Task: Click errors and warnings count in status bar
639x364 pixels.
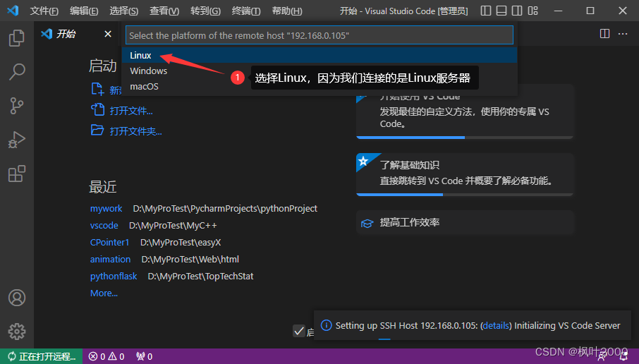Action: [x=107, y=357]
